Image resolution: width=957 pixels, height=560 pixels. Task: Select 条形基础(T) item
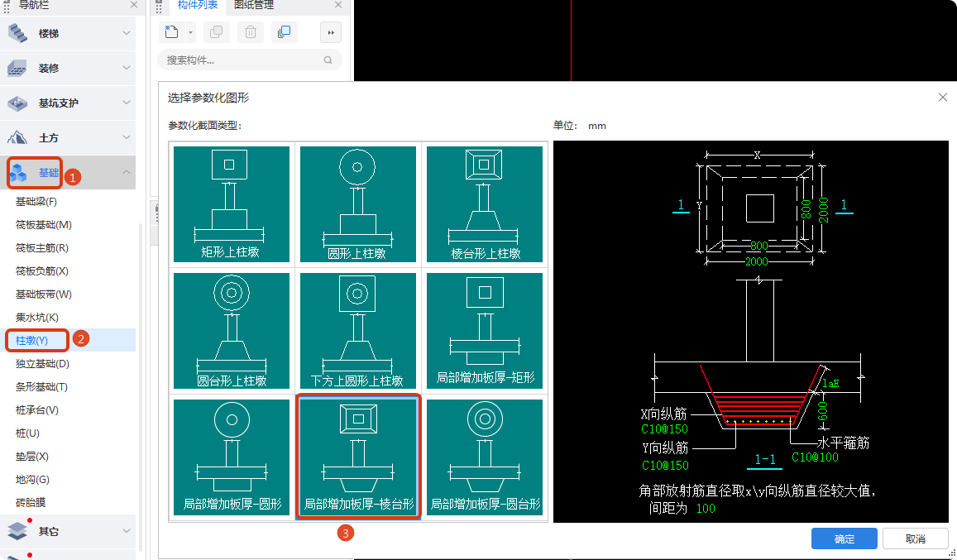(x=41, y=387)
